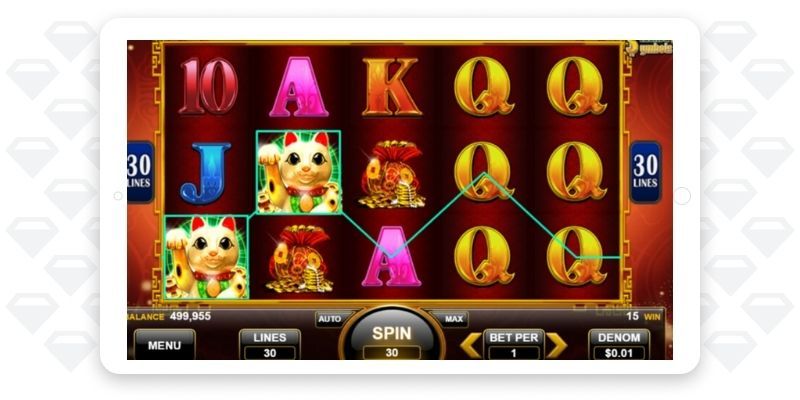Click the orange K symbol
This screenshot has height=400, width=800.
click(x=392, y=87)
